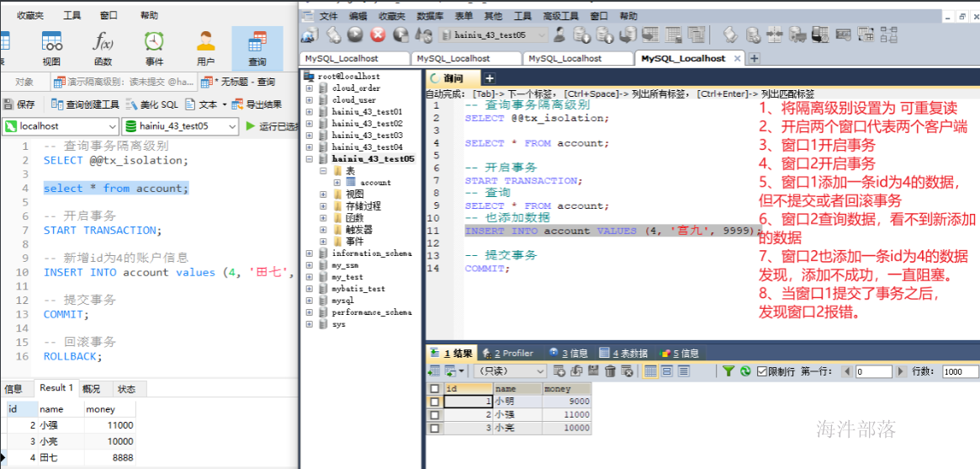This screenshot has width=980, height=469.
Task: Click the green filter funnel icon
Action: click(x=728, y=371)
